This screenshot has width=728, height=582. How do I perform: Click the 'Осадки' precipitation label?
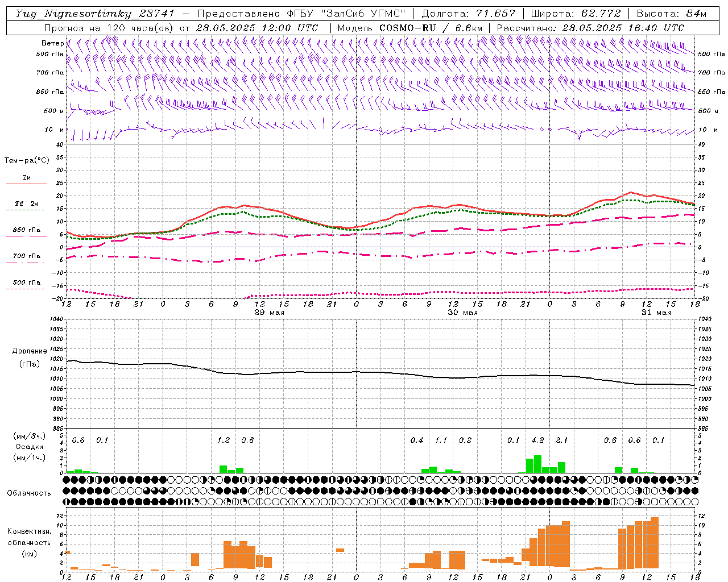click(x=29, y=447)
